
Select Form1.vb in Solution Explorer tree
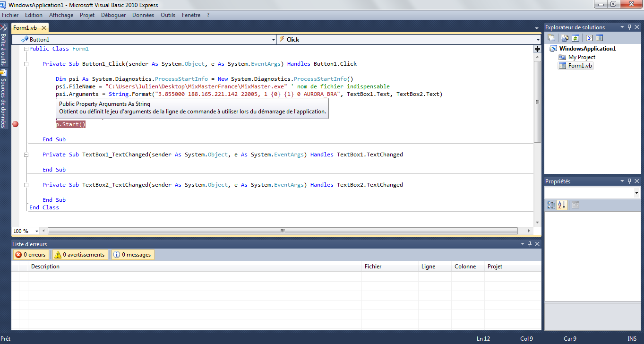pos(580,66)
